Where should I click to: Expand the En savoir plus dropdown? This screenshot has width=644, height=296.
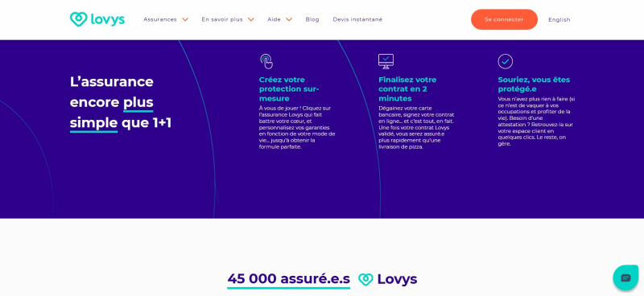[x=228, y=19]
